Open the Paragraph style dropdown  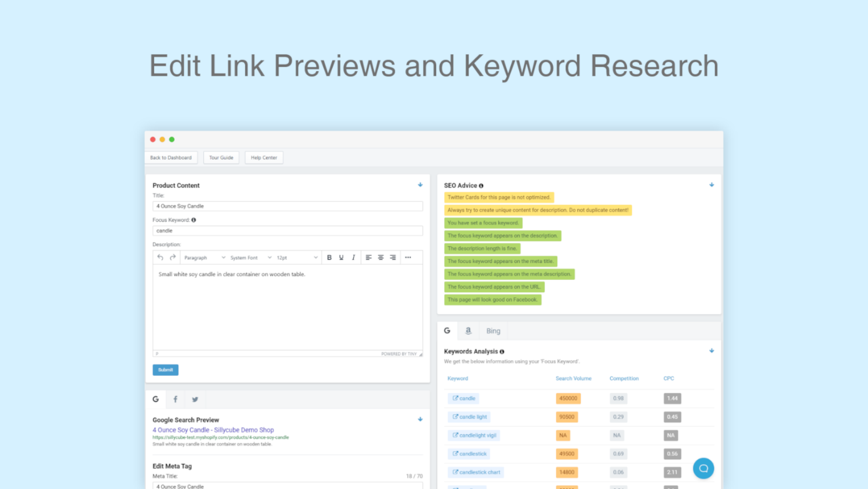tap(205, 257)
